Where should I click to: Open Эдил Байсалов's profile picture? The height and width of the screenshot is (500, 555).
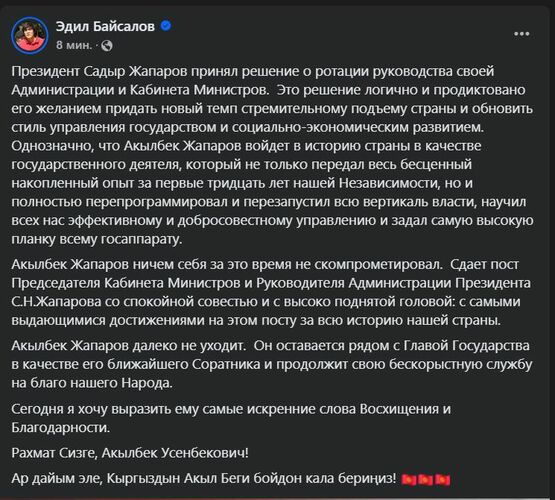tap(30, 35)
